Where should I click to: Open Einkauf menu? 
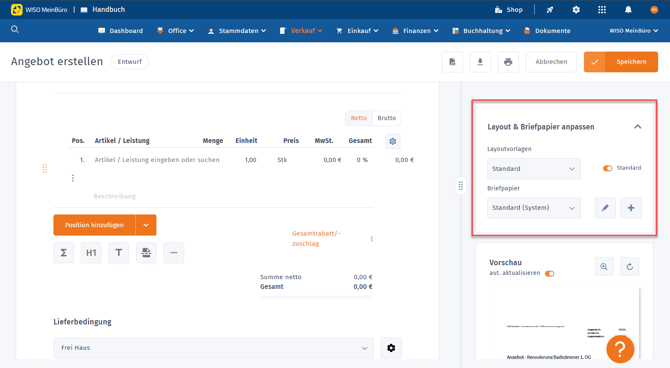pyautogui.click(x=357, y=31)
